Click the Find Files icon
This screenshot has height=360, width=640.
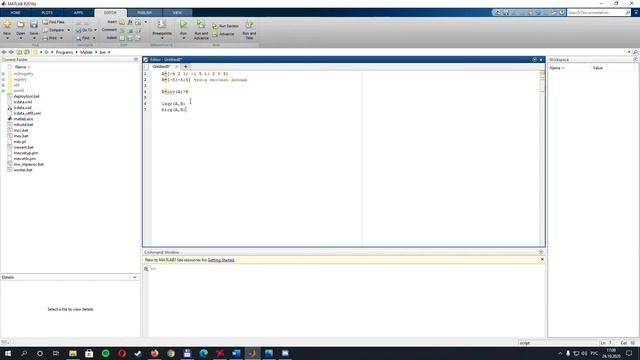[x=45, y=22]
